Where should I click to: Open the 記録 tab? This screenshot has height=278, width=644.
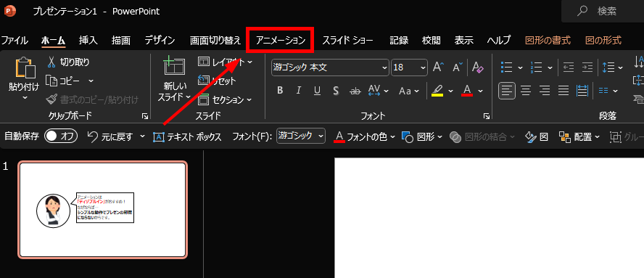point(399,41)
